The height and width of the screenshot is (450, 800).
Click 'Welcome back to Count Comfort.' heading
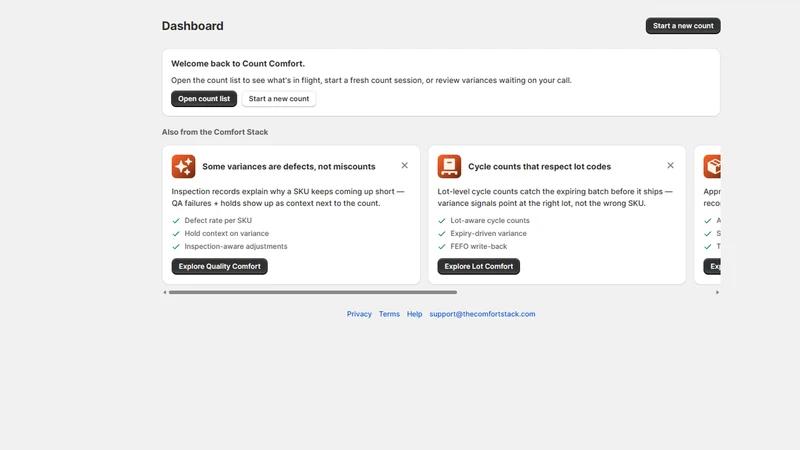[x=238, y=64]
